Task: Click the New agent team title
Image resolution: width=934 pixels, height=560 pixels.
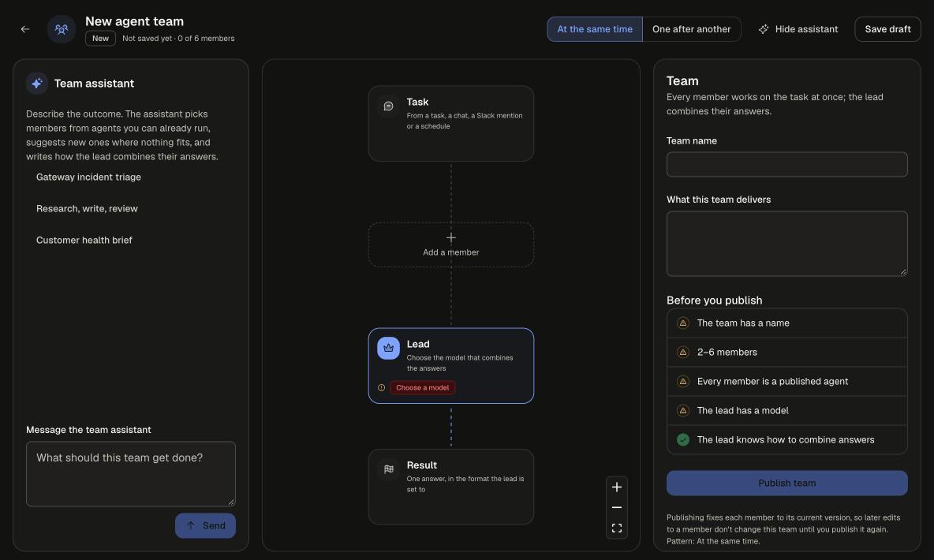Action: point(135,21)
